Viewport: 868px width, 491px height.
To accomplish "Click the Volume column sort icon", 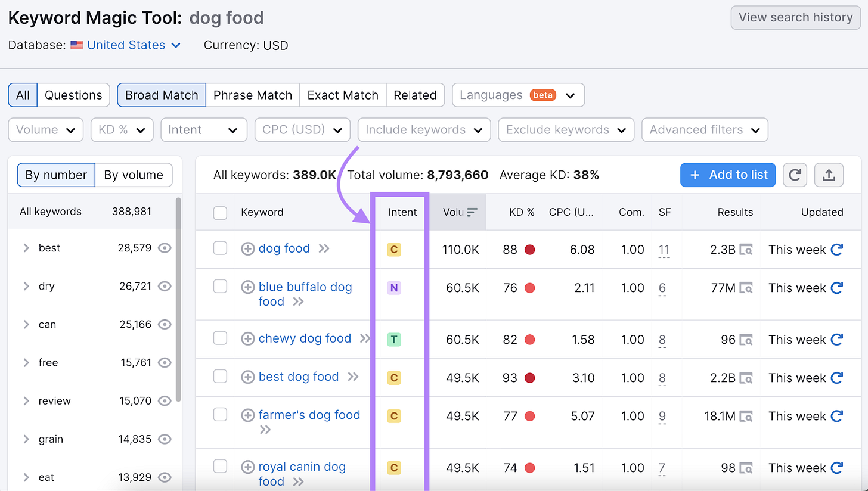I will (x=472, y=212).
